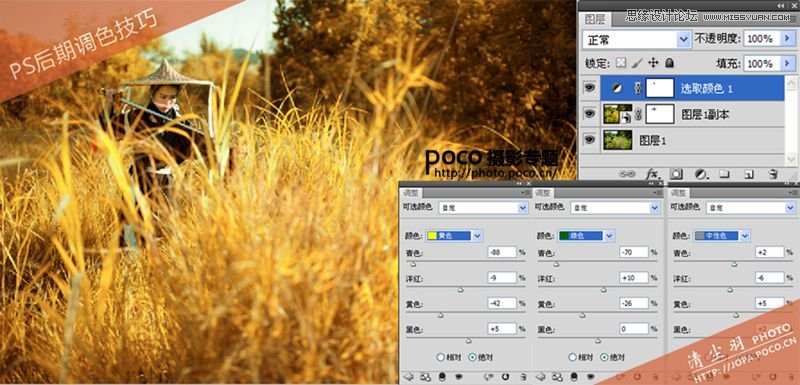Open the 正常 blend mode dropdown

point(637,39)
